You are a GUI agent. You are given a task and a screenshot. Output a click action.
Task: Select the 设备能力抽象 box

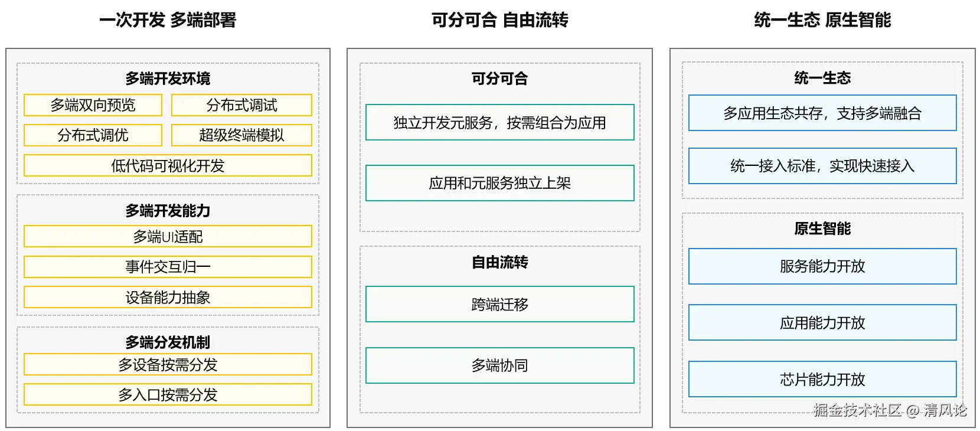click(168, 298)
